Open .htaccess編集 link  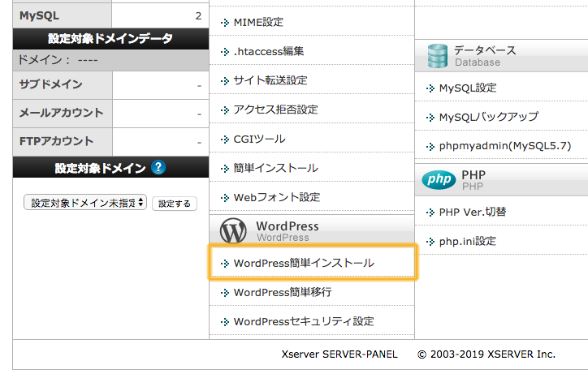pos(269,51)
